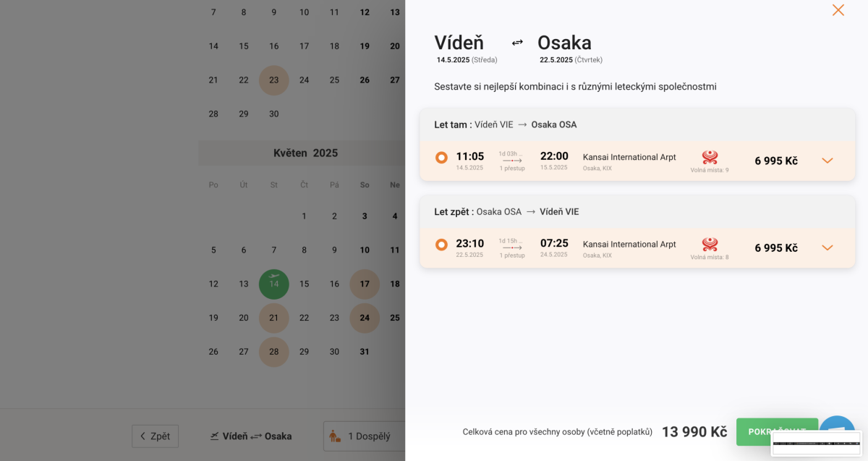Pick the green highlighted date 14 in Květen
868x461 pixels.
(274, 284)
